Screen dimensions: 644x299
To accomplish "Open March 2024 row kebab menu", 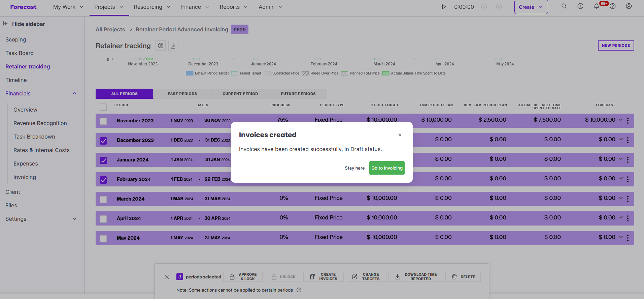I will coord(628,199).
